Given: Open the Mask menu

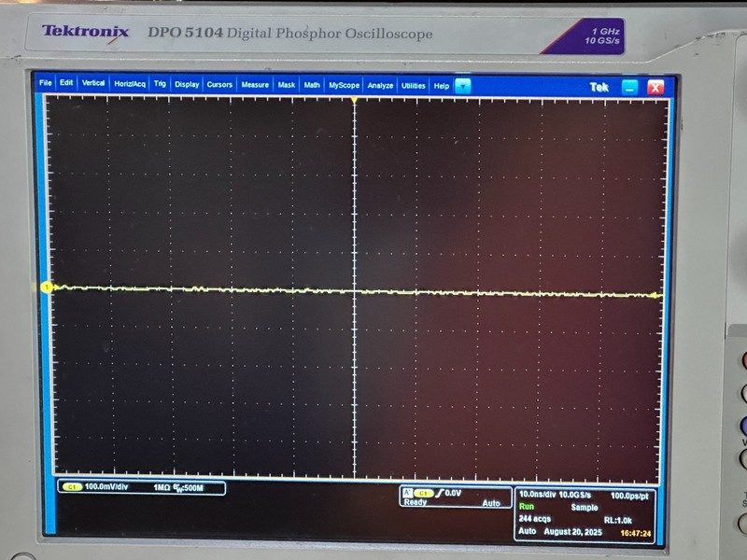Looking at the screenshot, I should (287, 85).
